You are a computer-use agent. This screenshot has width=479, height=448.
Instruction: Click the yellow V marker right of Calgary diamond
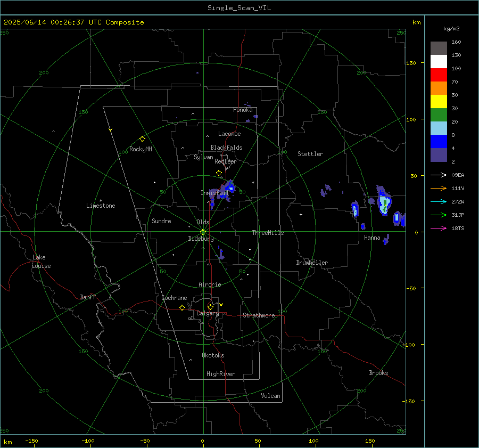pos(221,305)
